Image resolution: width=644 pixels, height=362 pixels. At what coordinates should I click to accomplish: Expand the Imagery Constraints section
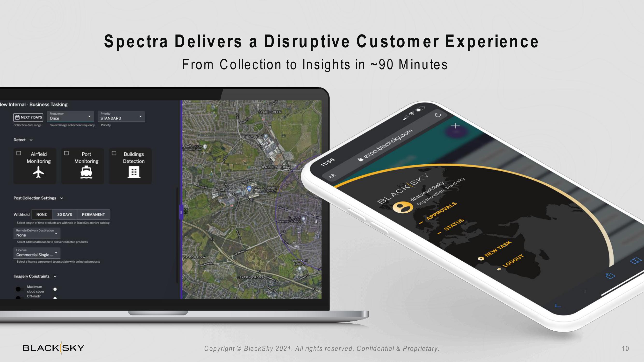pos(54,276)
